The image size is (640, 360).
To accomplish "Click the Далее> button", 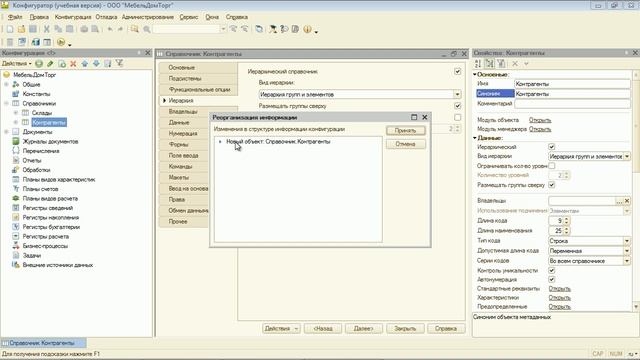I will click(x=364, y=329).
